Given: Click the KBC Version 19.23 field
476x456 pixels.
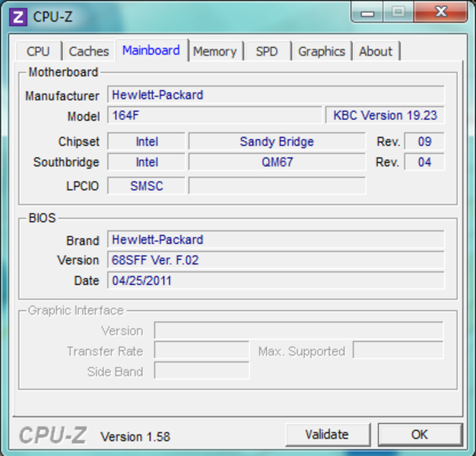Looking at the screenshot, I should point(385,116).
